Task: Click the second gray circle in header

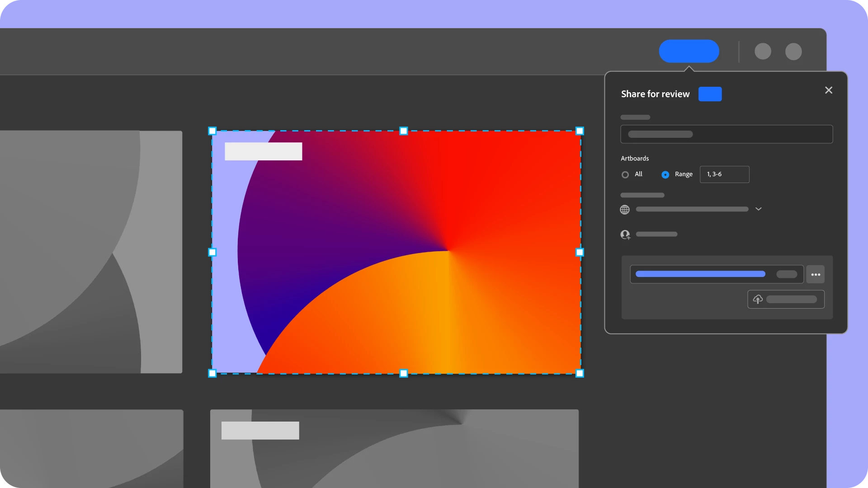Action: (x=793, y=52)
